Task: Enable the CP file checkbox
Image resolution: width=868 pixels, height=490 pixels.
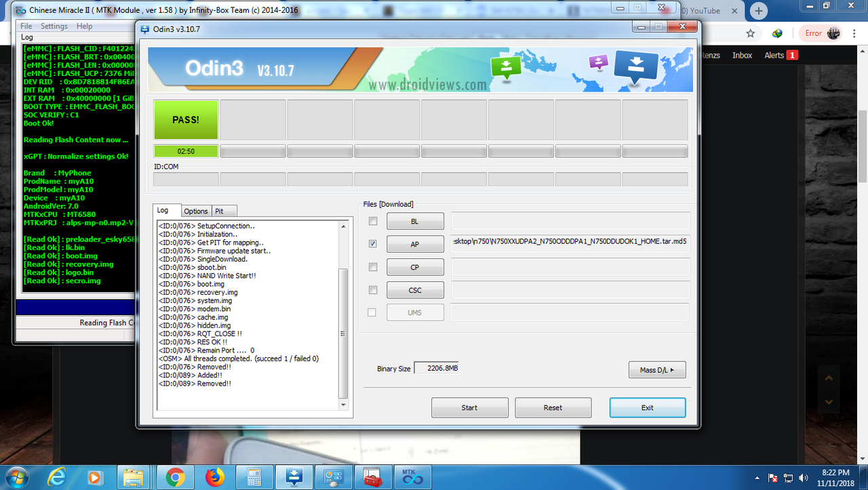Action: pyautogui.click(x=372, y=267)
